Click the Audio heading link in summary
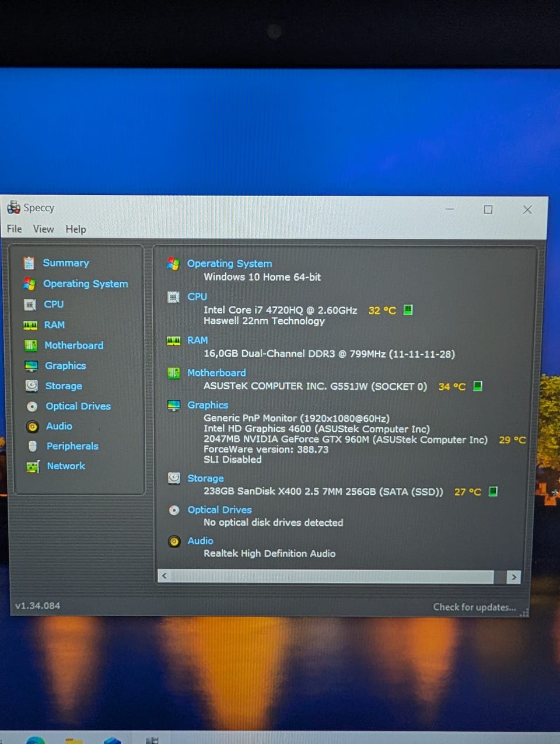Screen dimensions: 560x744 coord(200,541)
